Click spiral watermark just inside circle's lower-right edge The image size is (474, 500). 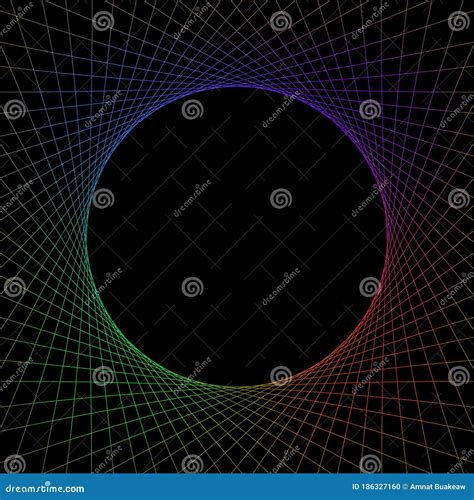tap(370, 287)
